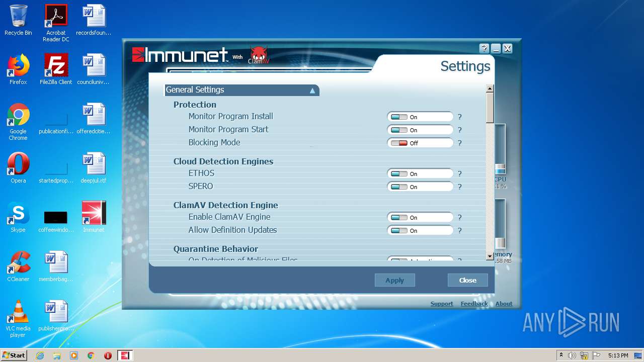Select the offeredcitie… document icon

94,119
